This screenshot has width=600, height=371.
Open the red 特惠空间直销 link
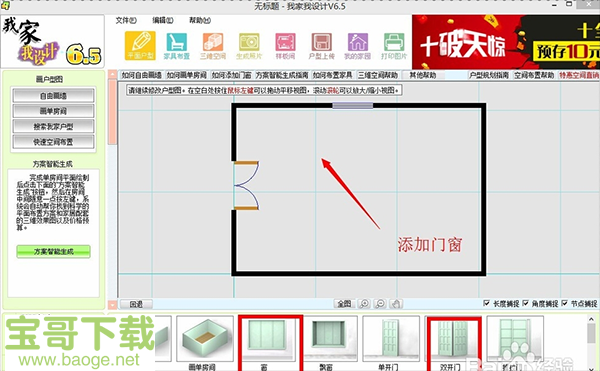(x=579, y=75)
